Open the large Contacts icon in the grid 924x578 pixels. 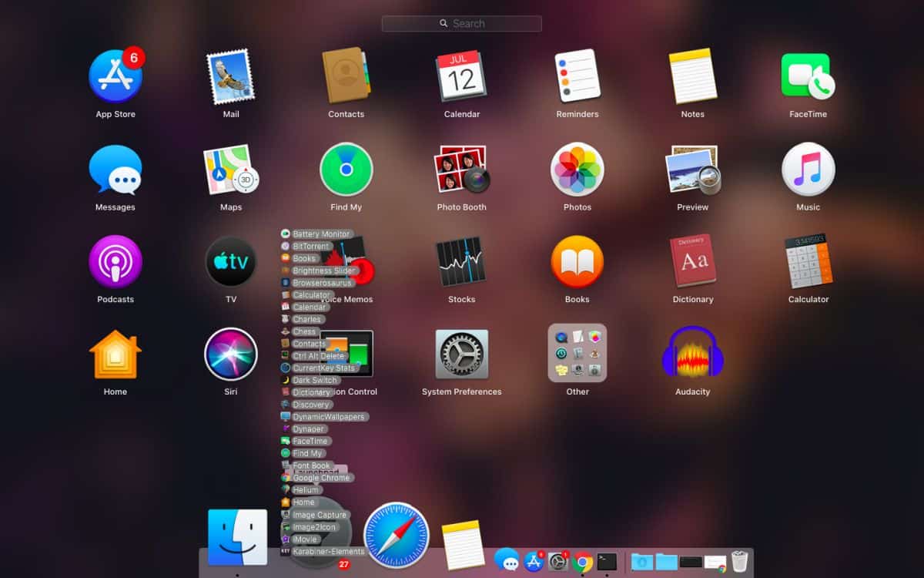tap(346, 76)
